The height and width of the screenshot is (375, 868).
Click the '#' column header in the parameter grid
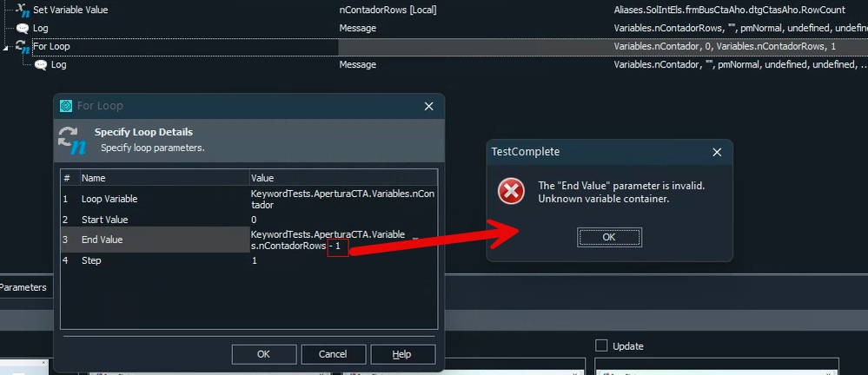[x=70, y=178]
